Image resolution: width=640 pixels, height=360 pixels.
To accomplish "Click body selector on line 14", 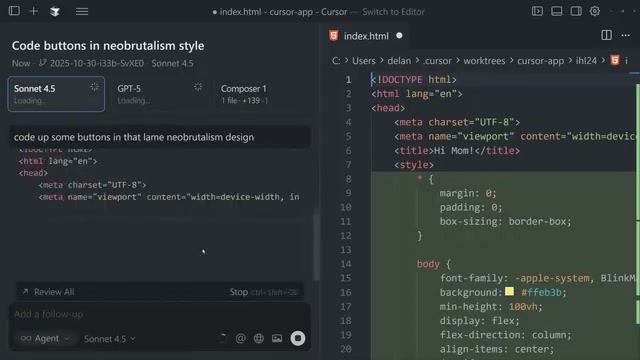I will (428, 264).
